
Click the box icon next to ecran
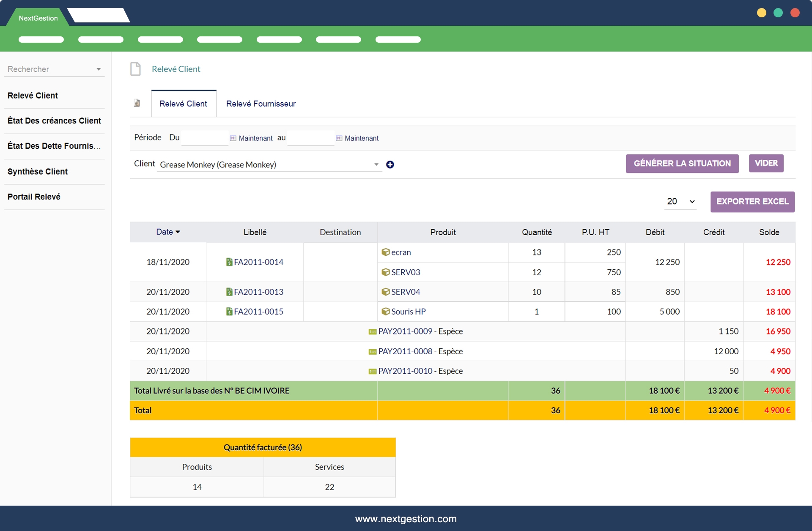tap(385, 252)
